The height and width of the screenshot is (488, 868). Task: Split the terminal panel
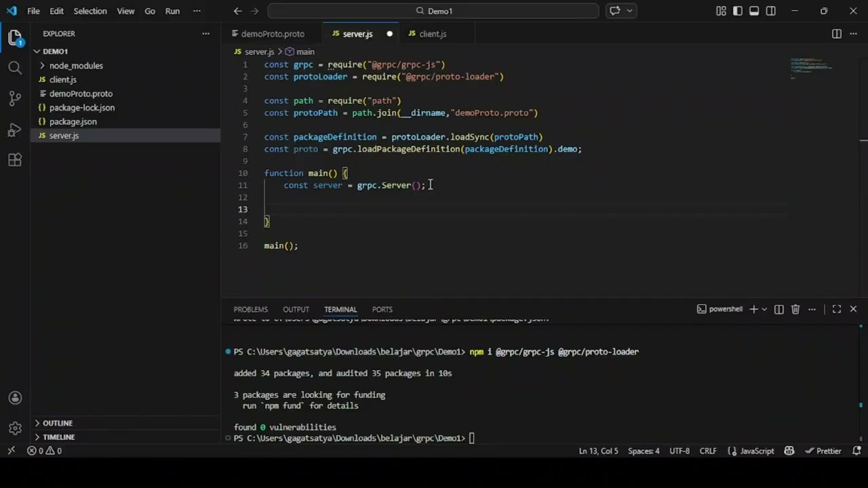click(779, 309)
